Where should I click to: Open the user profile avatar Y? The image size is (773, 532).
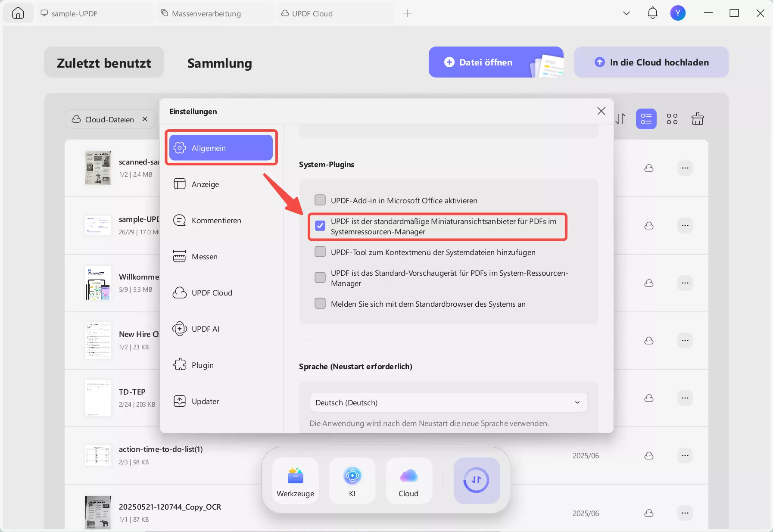coord(678,13)
